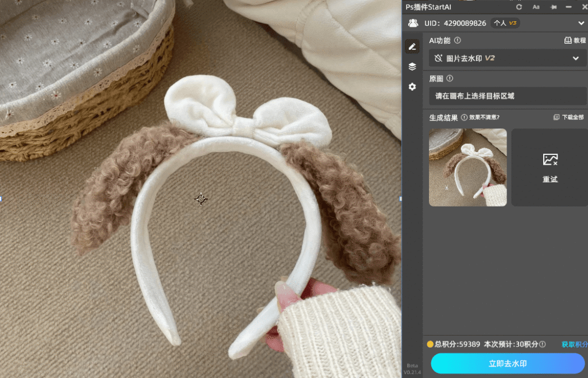Screen dimensions: 588x378
Task: Click the refresh icon in plugin header
Action: (x=519, y=7)
